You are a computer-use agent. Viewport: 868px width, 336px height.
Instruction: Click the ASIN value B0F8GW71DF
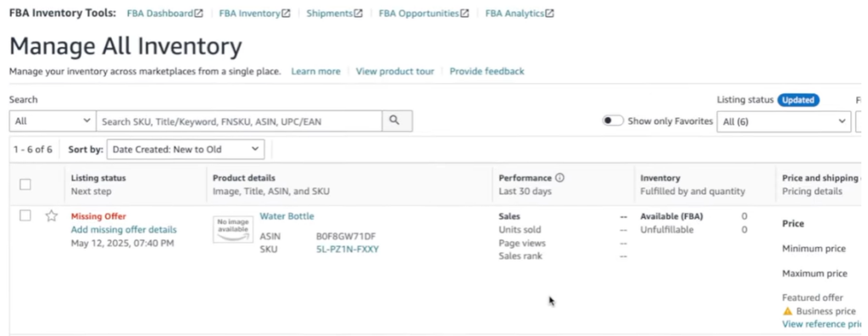[x=346, y=237]
